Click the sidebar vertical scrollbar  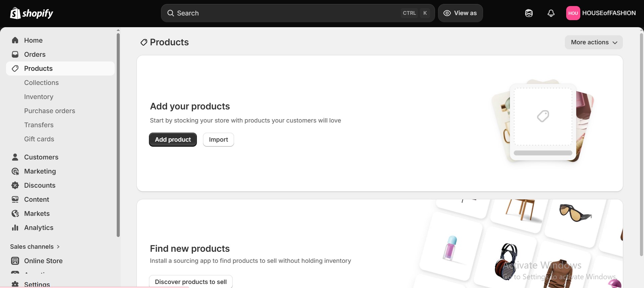coord(118,135)
